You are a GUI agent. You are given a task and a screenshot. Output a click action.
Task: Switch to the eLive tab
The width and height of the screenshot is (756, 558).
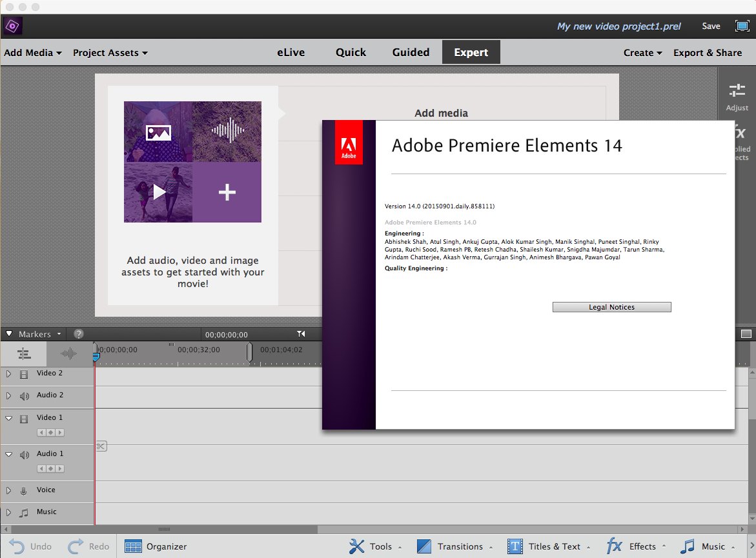291,52
